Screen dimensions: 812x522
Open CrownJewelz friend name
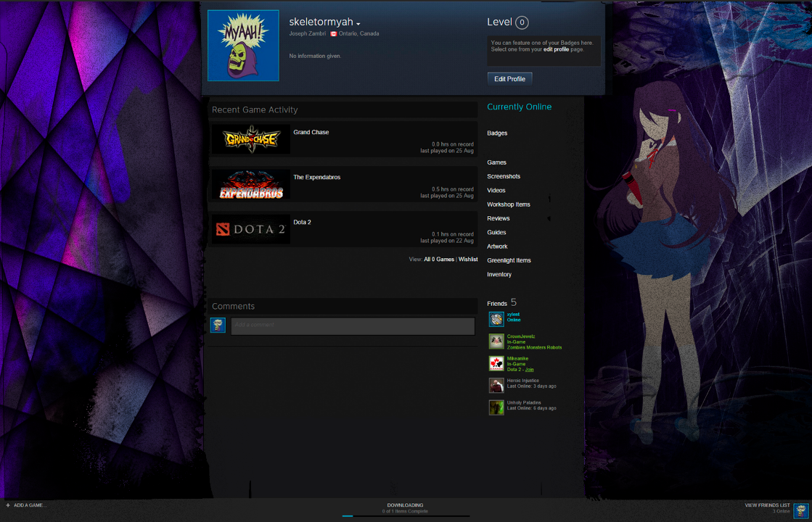tap(520, 337)
